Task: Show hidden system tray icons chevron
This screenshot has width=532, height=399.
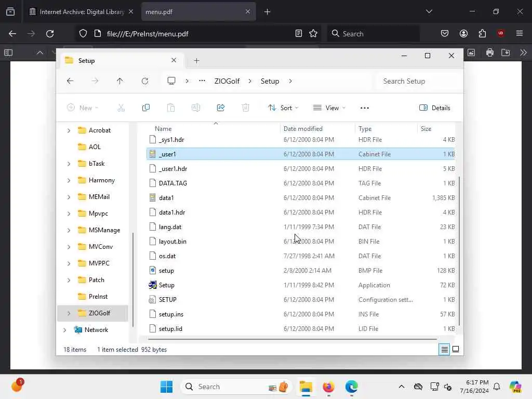Action: coord(402,387)
